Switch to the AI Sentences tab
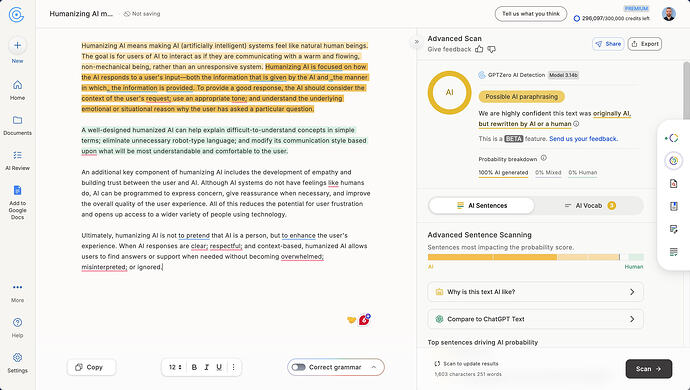 pos(482,206)
